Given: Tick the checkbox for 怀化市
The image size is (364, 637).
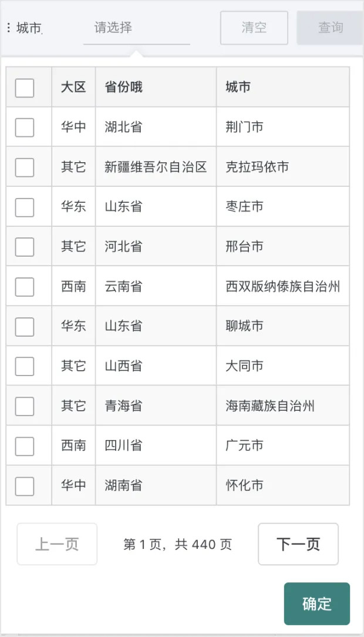Looking at the screenshot, I should pyautogui.click(x=25, y=486).
